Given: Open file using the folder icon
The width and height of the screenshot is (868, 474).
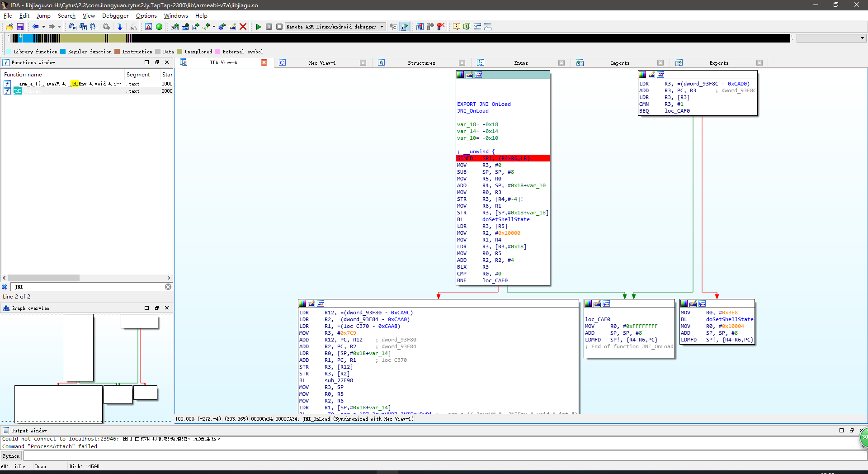Looking at the screenshot, I should tap(9, 27).
